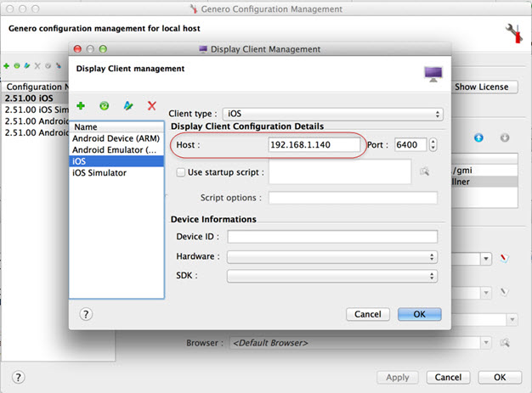This screenshot has height=393, width=532.
Task: Click the browse icon next to Browser dropdown
Action: [505, 344]
